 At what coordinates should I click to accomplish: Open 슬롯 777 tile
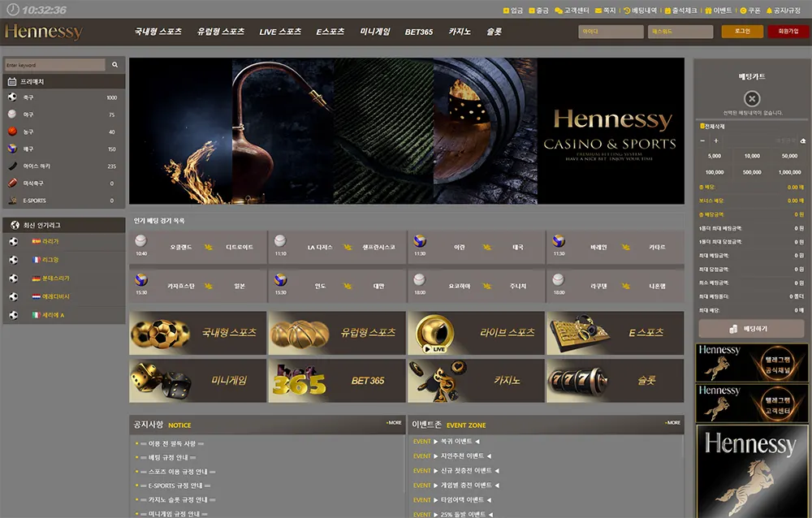[x=615, y=381]
